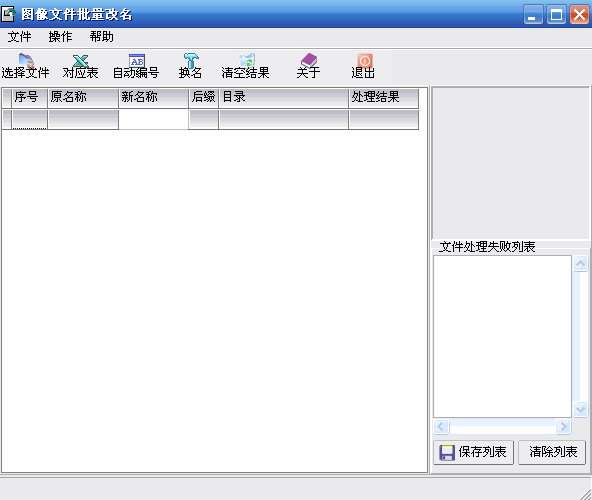Open the 操作 menu
Screen dimensions: 592x500
60,37
